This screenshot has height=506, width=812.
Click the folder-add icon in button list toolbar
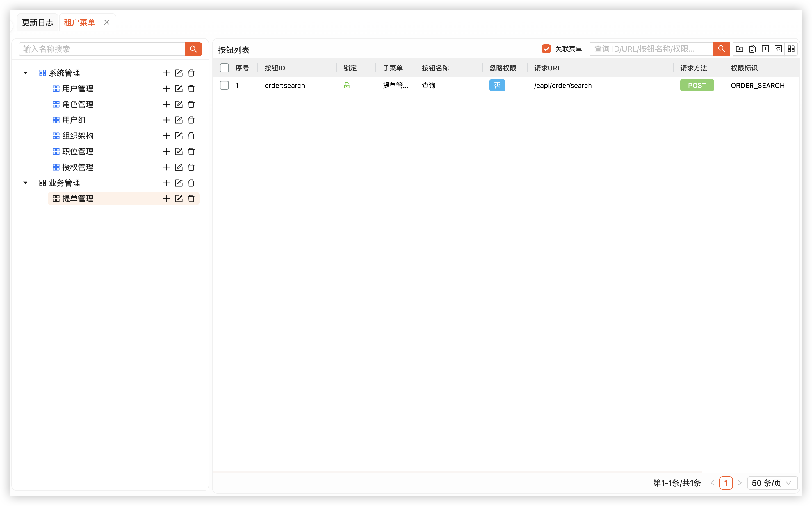tap(739, 49)
